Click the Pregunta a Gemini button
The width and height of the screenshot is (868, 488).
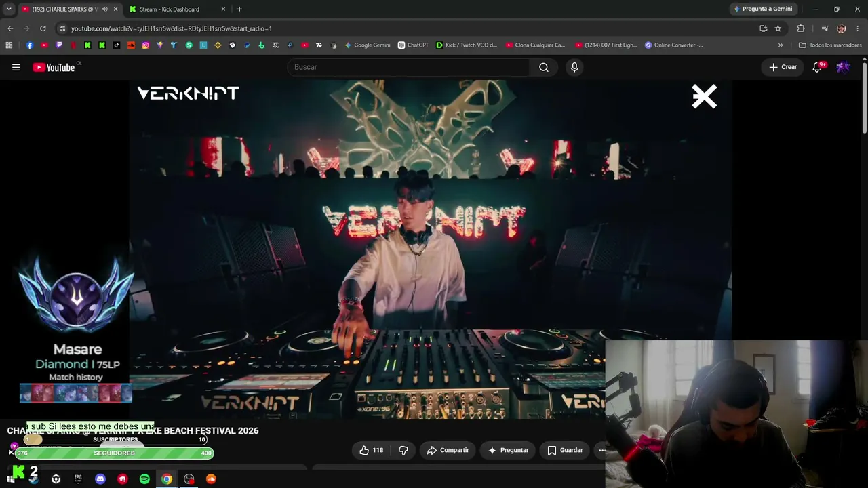763,9
